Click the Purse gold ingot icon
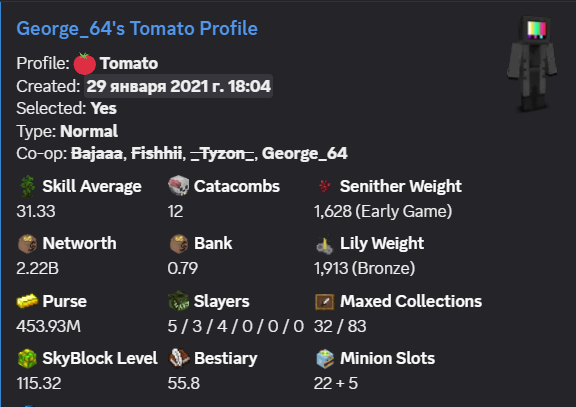The image size is (576, 407). [x=27, y=301]
